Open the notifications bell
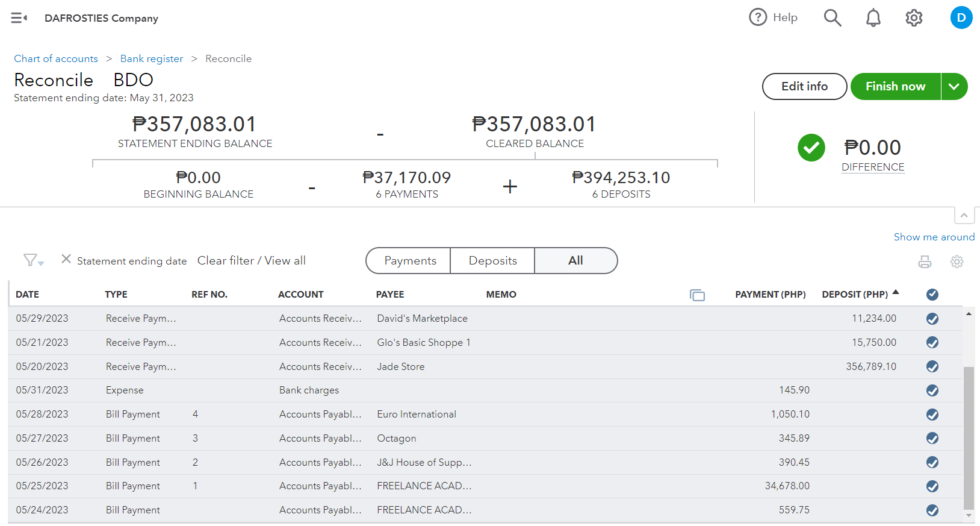The image size is (980, 526). [873, 18]
